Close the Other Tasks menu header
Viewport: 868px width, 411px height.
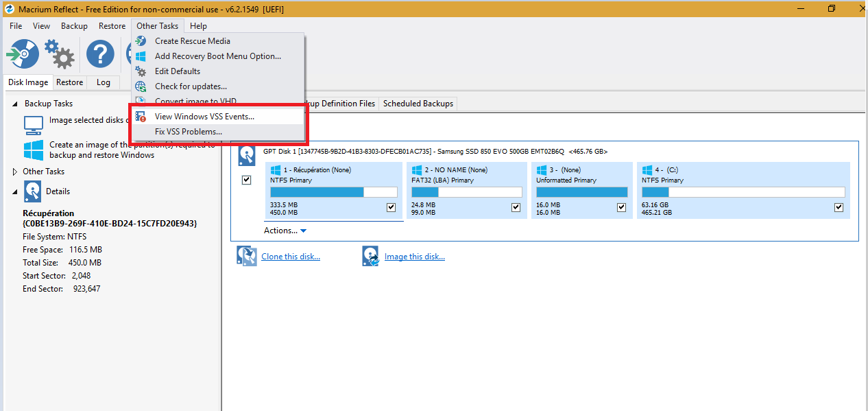tap(157, 26)
